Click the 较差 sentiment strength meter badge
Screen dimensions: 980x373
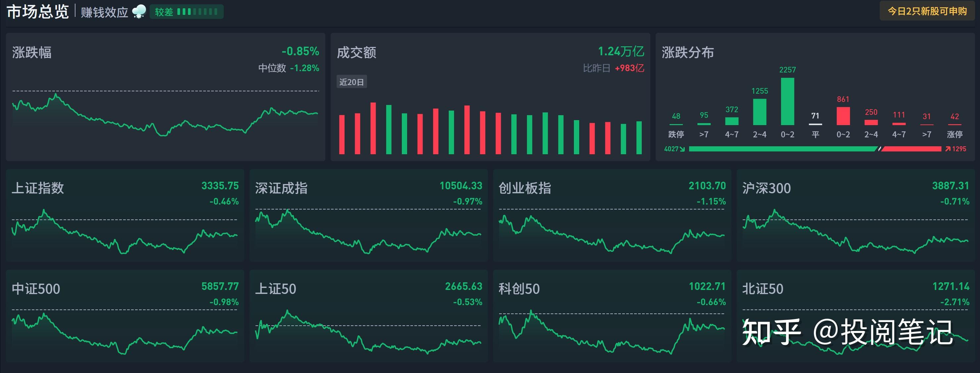(186, 12)
